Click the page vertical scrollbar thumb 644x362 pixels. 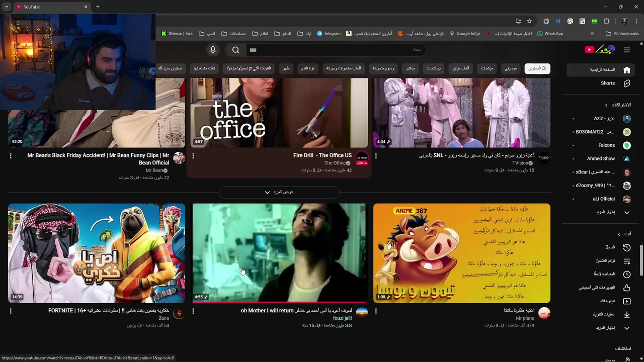(641, 260)
